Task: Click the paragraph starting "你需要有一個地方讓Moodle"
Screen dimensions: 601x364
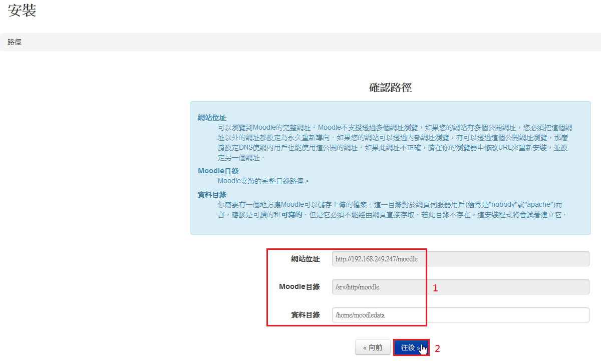Action: click(394, 209)
